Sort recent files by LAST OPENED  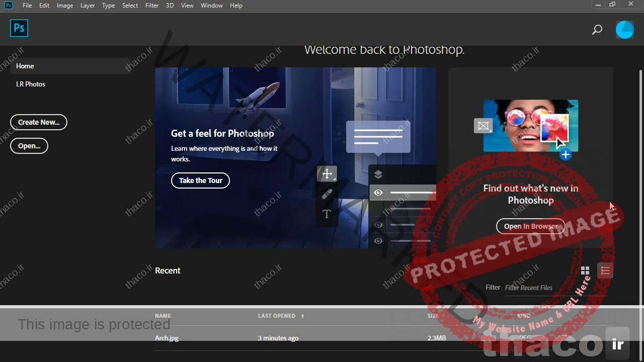277,316
